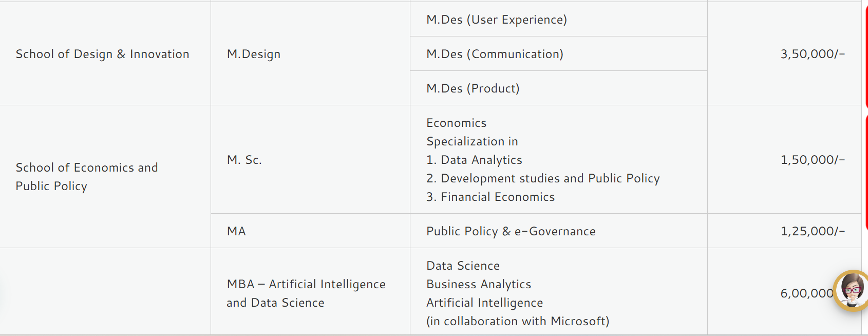Click the Financial Economics specialization
Viewport: 868px width, 336px height.
pos(498,197)
